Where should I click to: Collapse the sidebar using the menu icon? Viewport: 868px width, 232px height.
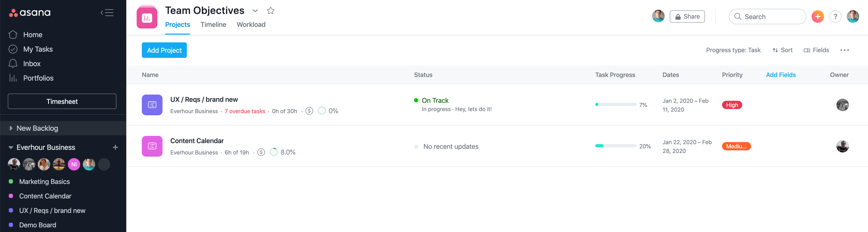(x=107, y=13)
